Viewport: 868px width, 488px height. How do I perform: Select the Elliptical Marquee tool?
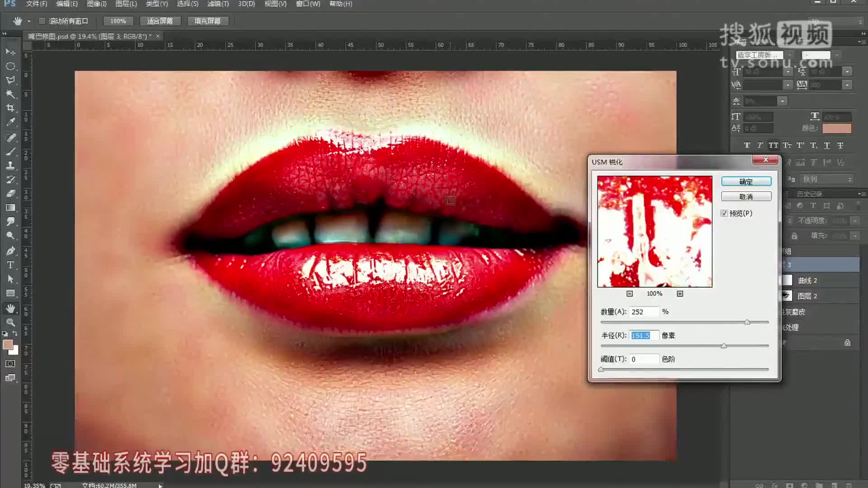[10, 66]
